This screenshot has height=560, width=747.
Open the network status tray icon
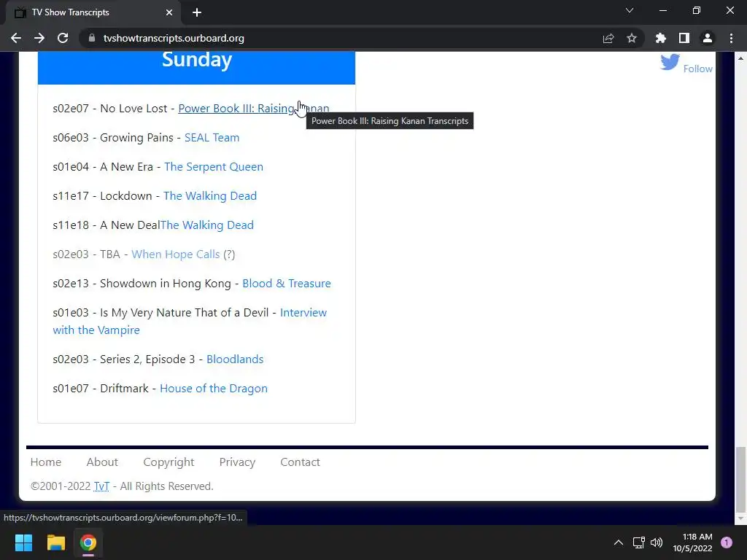point(638,542)
